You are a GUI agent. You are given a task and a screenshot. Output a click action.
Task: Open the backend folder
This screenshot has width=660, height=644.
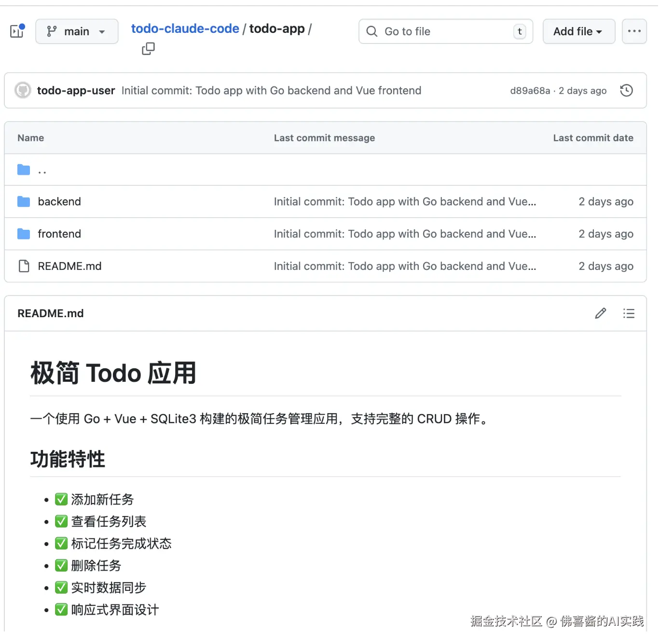(x=59, y=201)
